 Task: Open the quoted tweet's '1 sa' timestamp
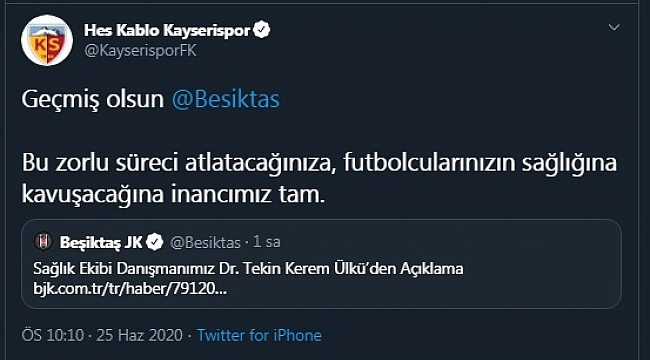[x=267, y=242]
